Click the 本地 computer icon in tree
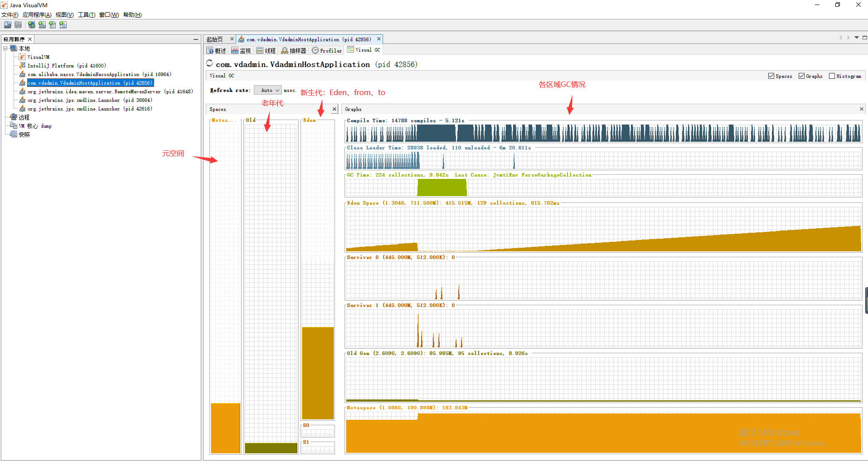The height and width of the screenshot is (461, 868). [x=14, y=48]
